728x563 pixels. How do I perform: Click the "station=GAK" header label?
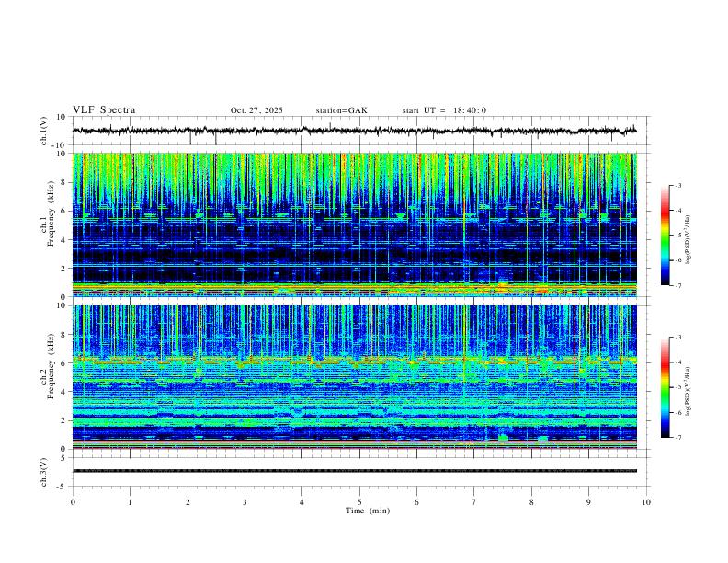pyautogui.click(x=341, y=110)
